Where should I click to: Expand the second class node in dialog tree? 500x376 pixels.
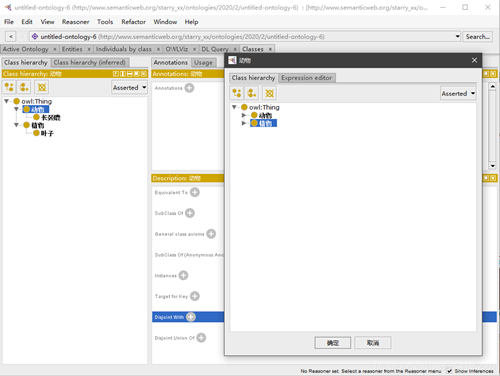click(x=244, y=123)
